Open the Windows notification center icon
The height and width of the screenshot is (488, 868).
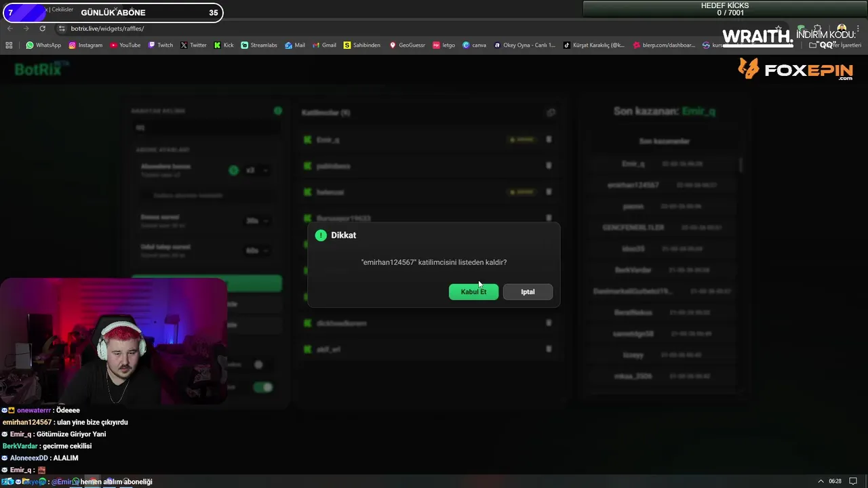(x=853, y=481)
